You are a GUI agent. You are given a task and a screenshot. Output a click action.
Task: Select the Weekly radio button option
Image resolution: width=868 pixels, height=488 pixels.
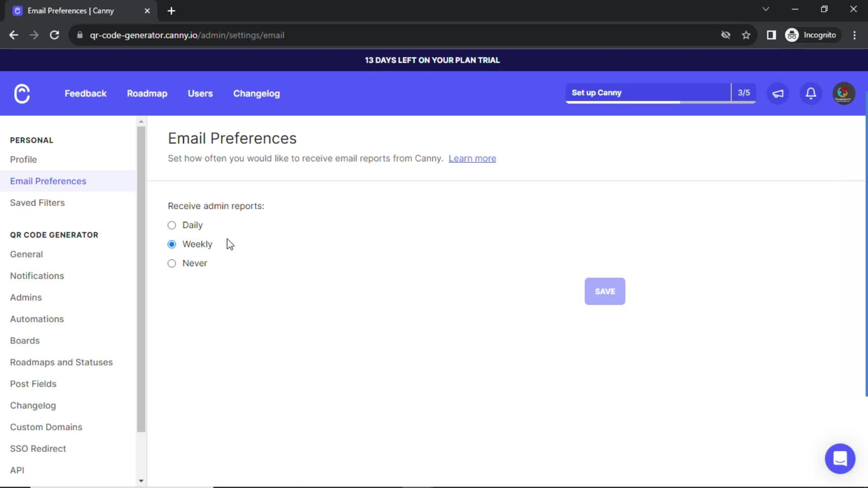[x=172, y=244]
